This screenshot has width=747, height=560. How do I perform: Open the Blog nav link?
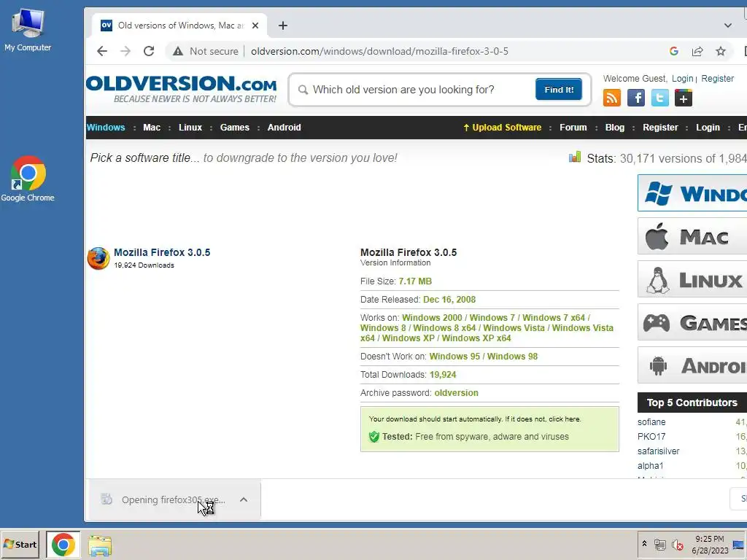614,127
